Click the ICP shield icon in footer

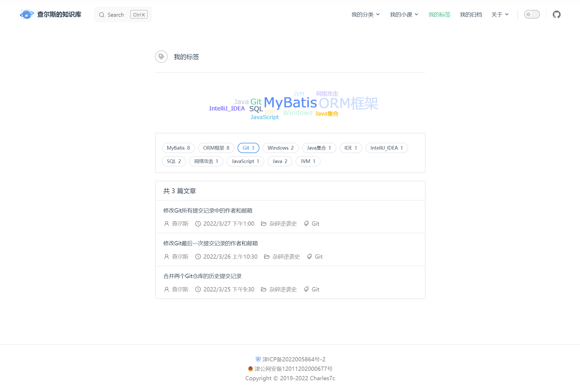point(258,359)
